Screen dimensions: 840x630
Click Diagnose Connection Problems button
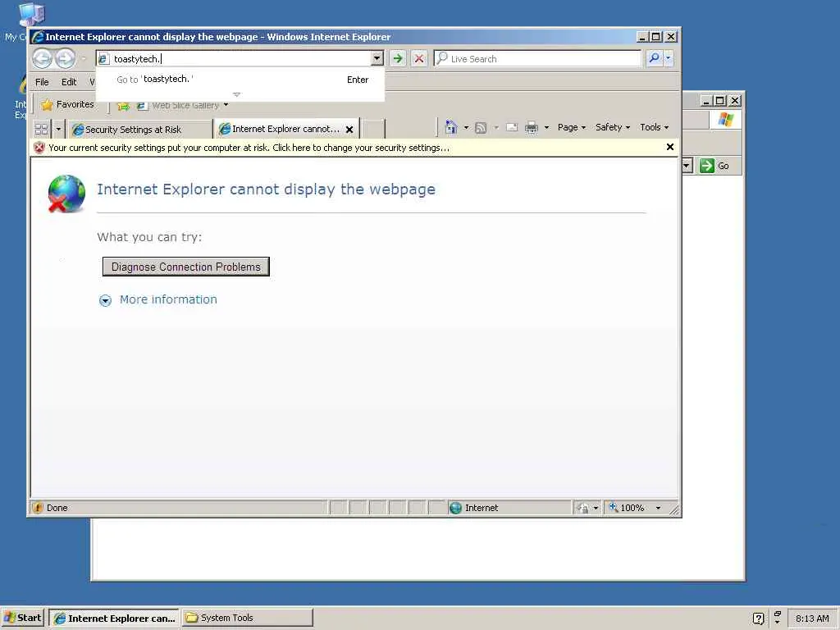(186, 267)
